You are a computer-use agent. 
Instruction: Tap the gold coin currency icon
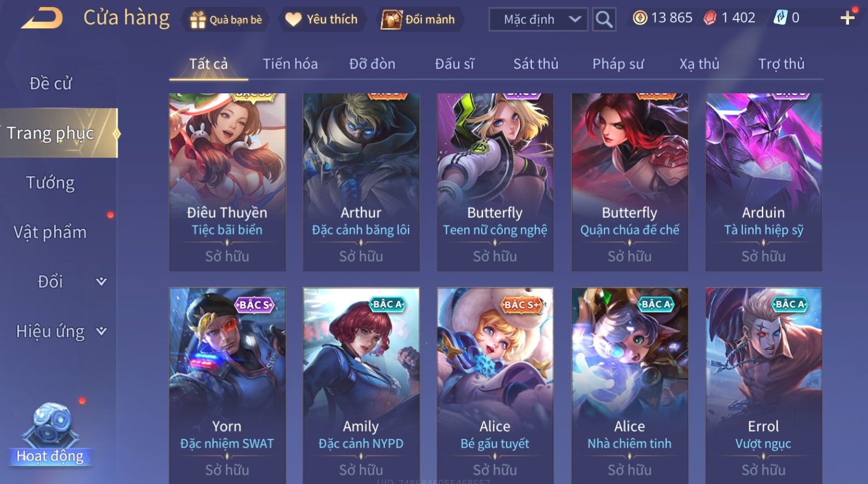click(x=640, y=18)
